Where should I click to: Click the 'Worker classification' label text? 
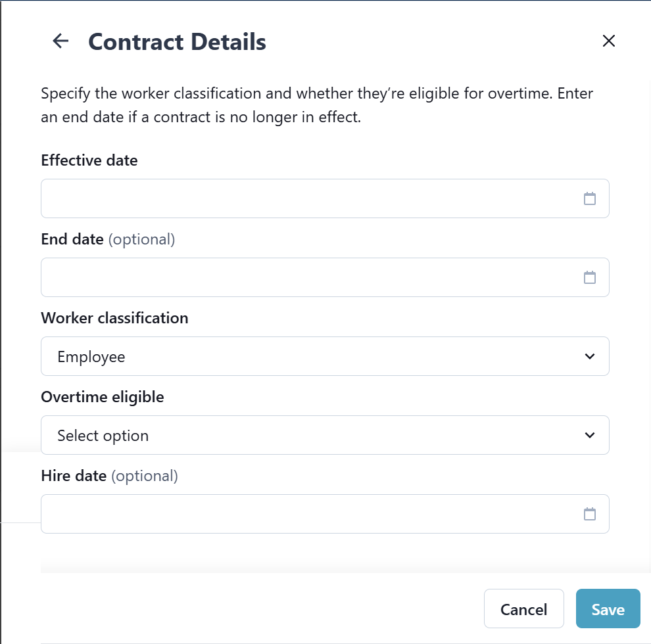[114, 318]
